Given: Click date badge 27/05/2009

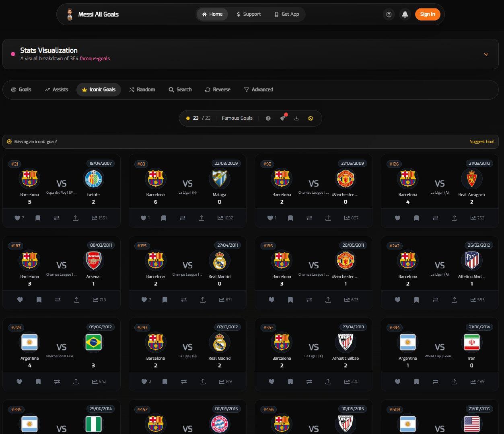Looking at the screenshot, I should coord(352,164).
